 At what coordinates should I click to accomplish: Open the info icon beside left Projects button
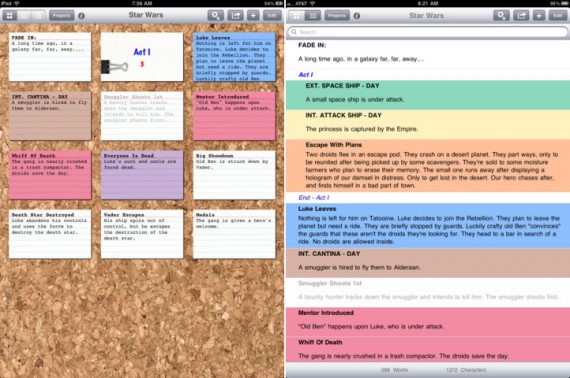[81, 16]
